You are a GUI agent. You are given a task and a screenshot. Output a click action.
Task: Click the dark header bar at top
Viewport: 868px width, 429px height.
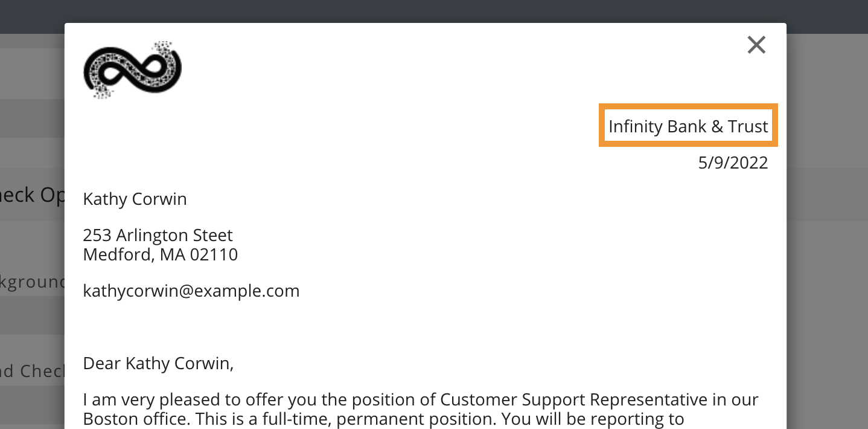coord(434,11)
